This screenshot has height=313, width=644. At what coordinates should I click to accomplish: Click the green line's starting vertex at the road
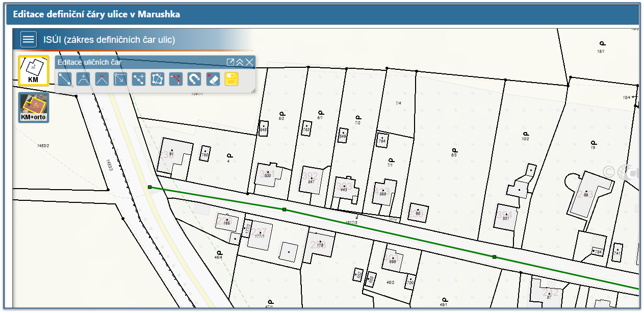pyautogui.click(x=149, y=187)
